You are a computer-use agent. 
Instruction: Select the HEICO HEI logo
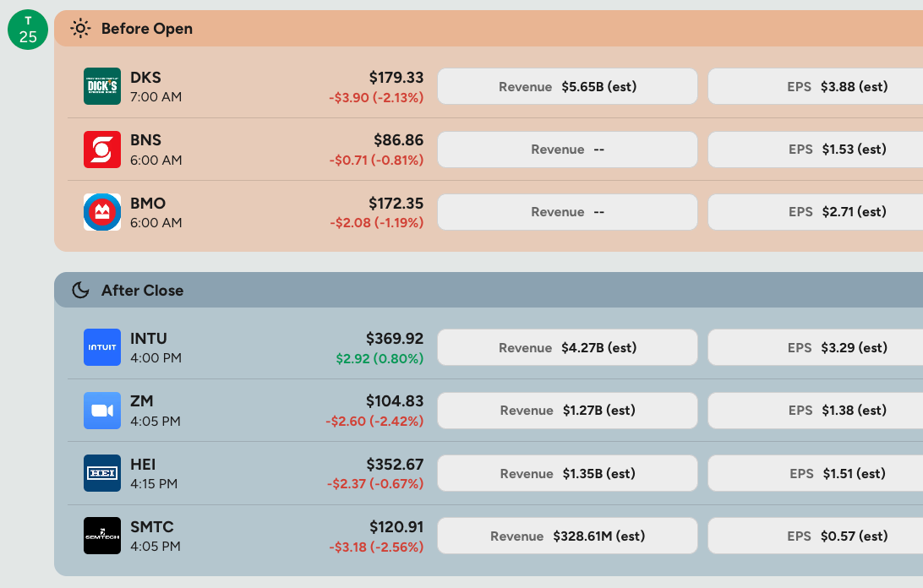(x=101, y=473)
